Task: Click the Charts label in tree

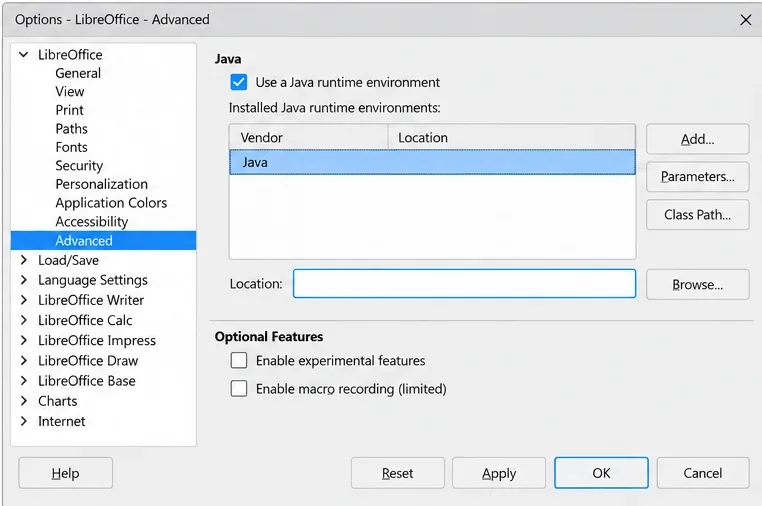Action: click(x=57, y=401)
